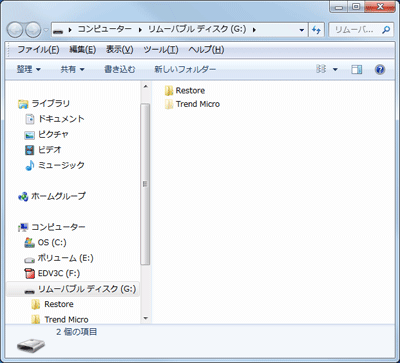Select ライブラリ in the navigation pane
Viewport: 400px width, 363px height.
coord(44,104)
